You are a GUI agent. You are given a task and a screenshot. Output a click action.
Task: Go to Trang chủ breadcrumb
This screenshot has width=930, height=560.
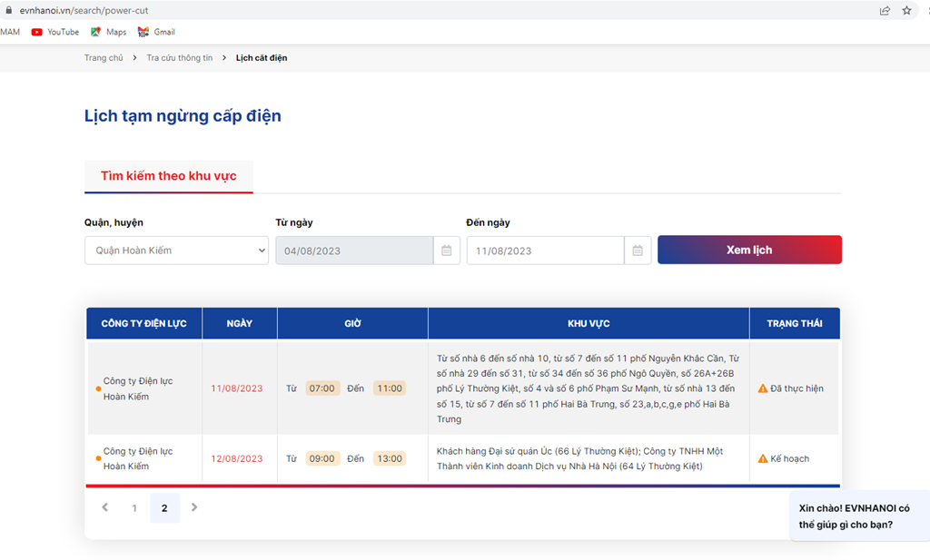click(x=104, y=58)
